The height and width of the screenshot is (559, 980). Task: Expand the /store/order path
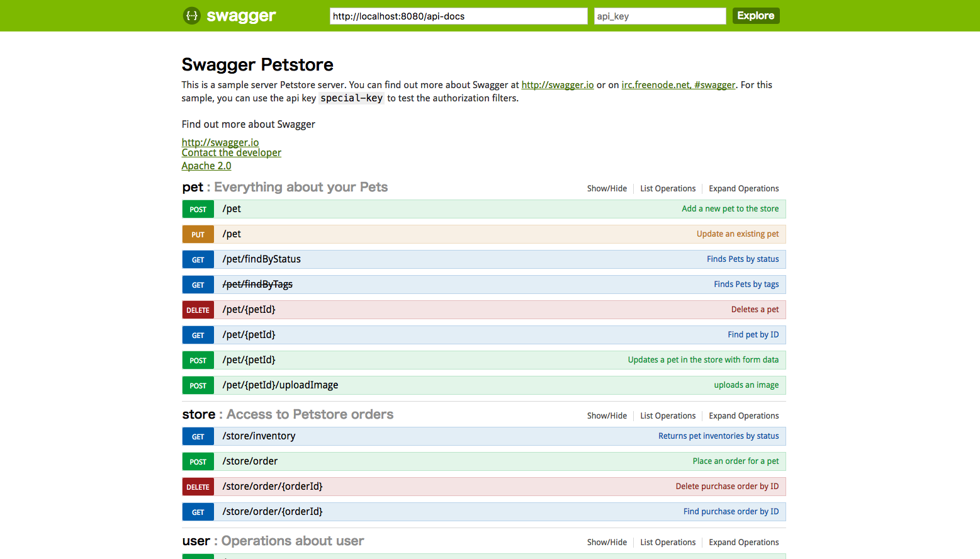click(250, 461)
